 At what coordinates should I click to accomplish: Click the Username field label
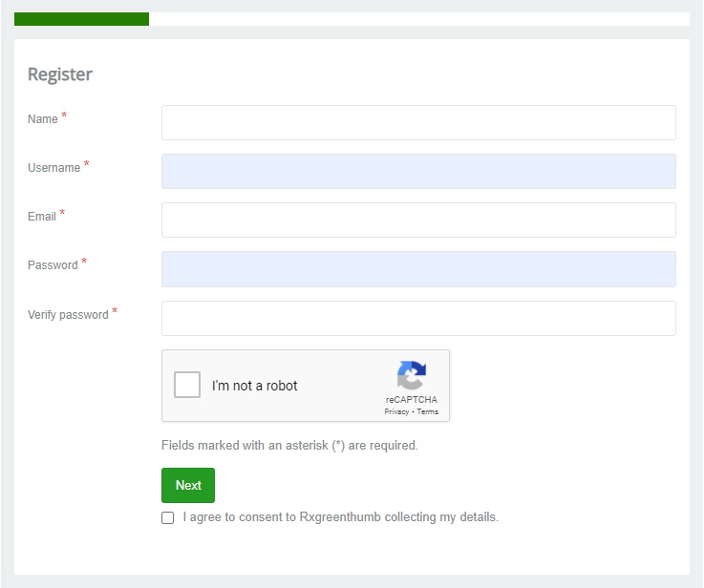click(x=53, y=168)
